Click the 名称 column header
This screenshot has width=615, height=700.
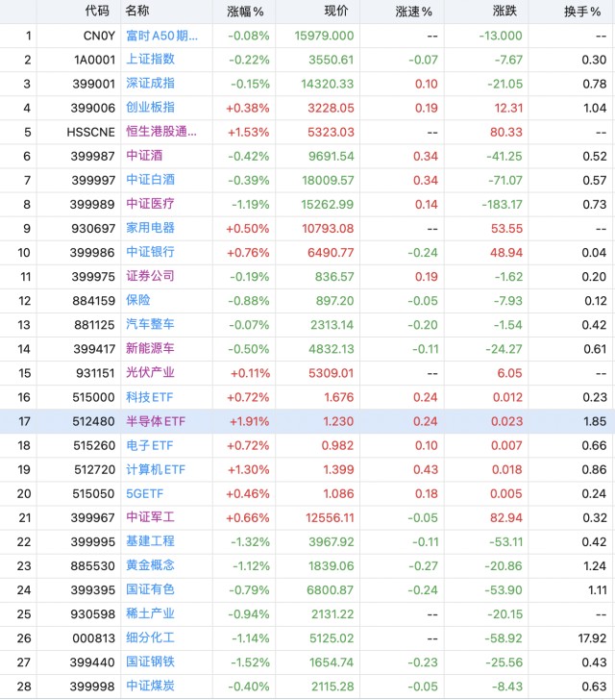(137, 11)
